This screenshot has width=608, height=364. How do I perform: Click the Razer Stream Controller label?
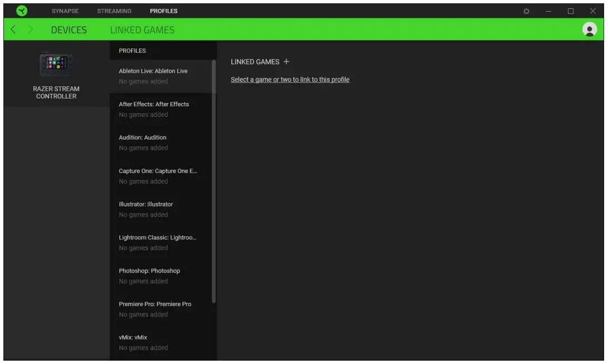click(x=56, y=92)
